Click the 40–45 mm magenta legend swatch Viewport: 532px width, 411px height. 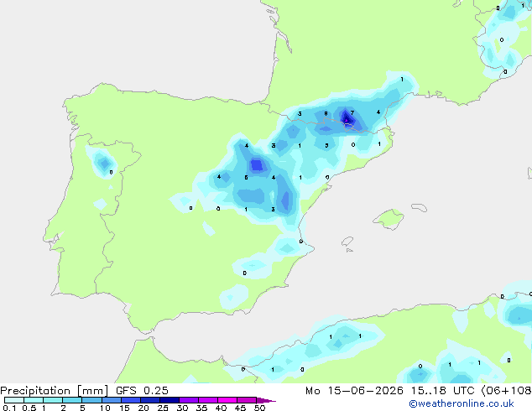pyautogui.click(x=227, y=400)
